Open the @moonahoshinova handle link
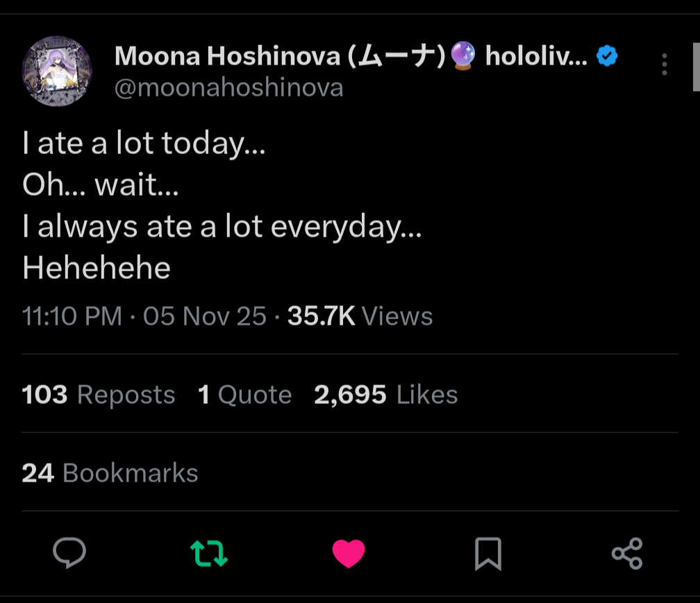Viewport: 700px width, 603px height. pos(228,88)
